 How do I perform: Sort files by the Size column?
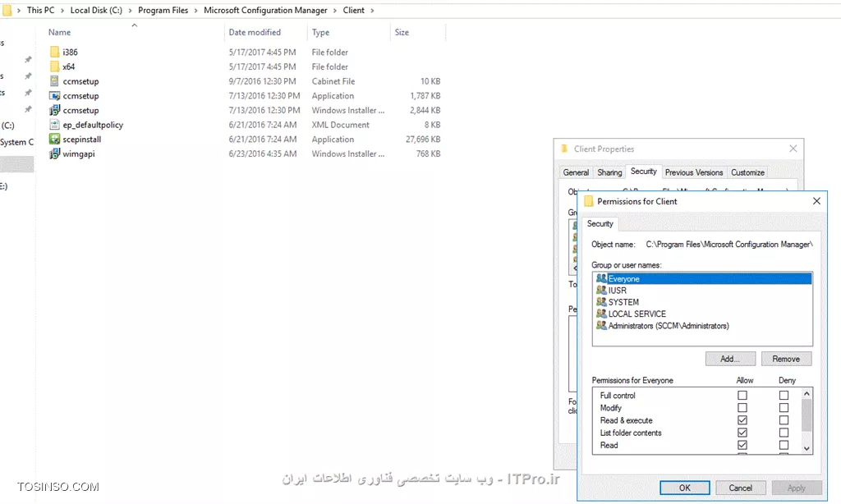[402, 32]
